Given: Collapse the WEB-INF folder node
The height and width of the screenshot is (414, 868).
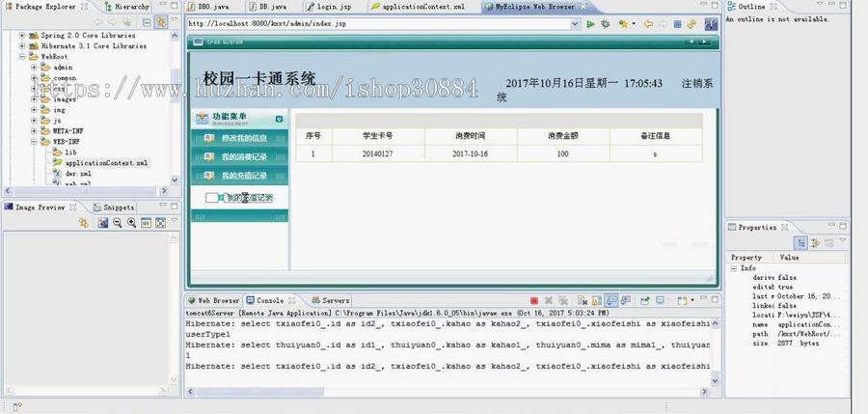Looking at the screenshot, I should click(34, 141).
